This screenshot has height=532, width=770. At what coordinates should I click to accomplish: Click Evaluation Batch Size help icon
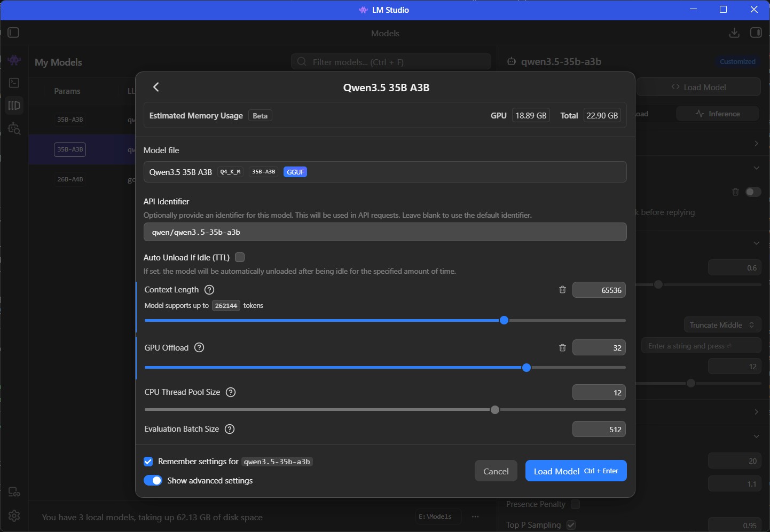(x=230, y=429)
